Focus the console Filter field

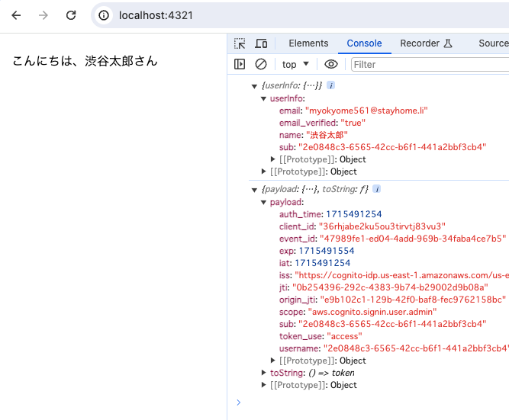[x=430, y=65]
